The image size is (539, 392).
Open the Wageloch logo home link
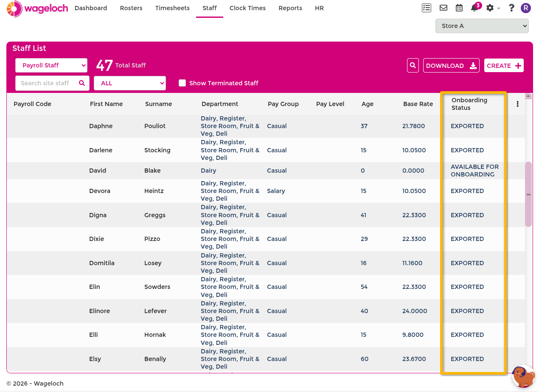pos(37,8)
